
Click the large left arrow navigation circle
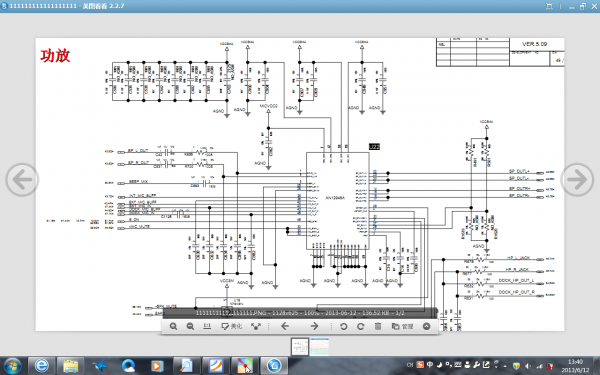22,179
